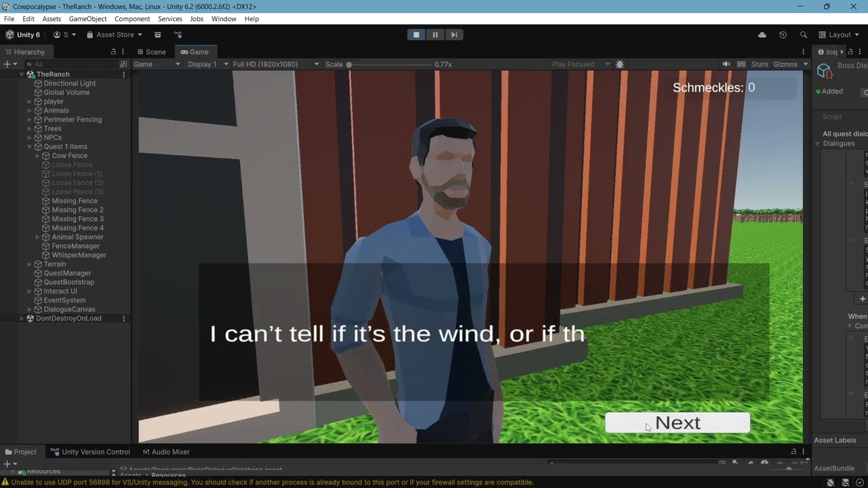Toggle the Project panel lock icon
The width and height of the screenshot is (868, 488).
[794, 451]
